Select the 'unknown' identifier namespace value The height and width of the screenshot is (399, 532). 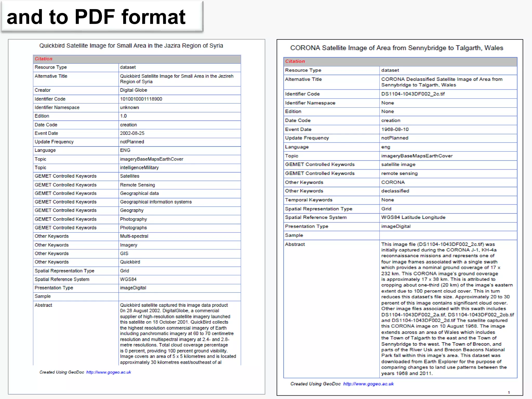pyautogui.click(x=129, y=108)
